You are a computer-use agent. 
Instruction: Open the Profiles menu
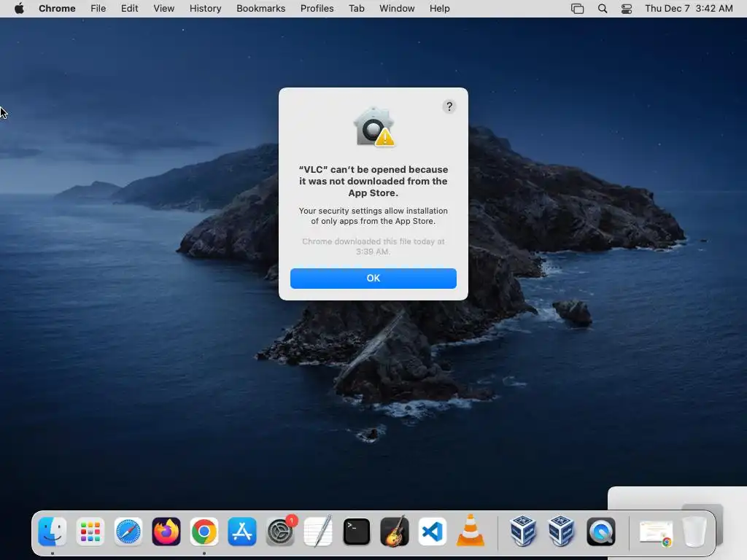click(x=317, y=9)
